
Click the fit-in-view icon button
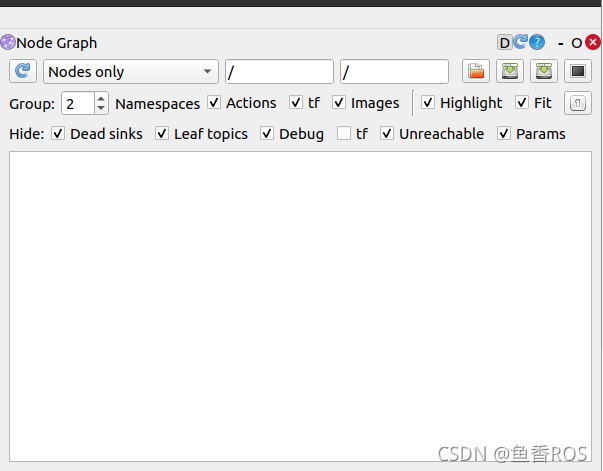tap(577, 103)
